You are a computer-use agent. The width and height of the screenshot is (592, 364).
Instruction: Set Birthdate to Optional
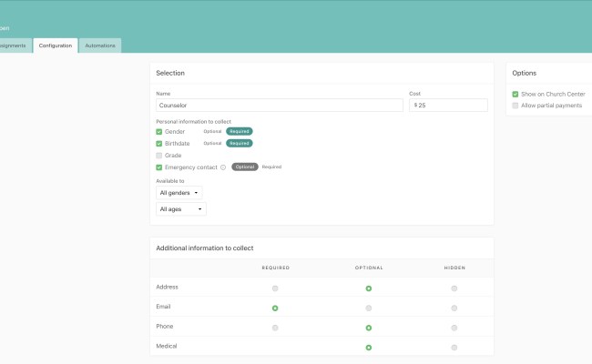tap(212, 144)
